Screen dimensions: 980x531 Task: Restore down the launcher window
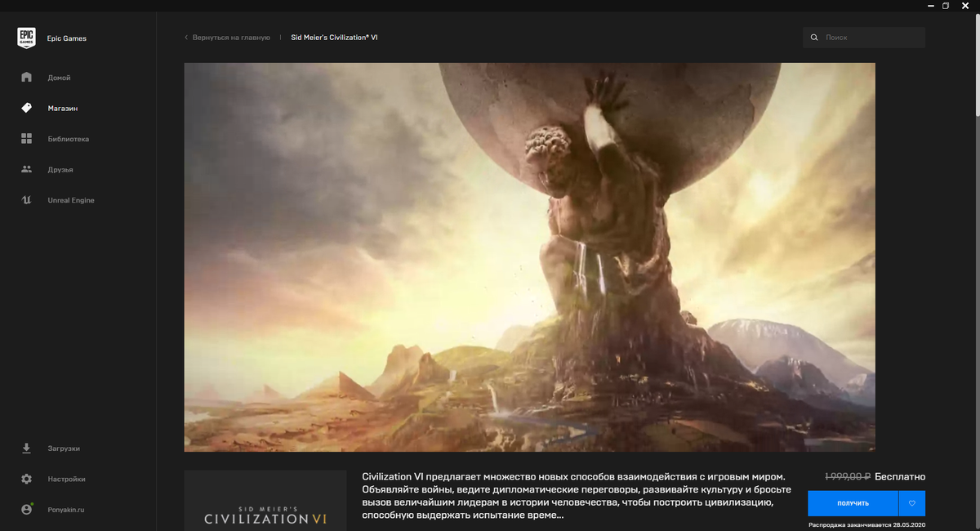(x=946, y=6)
